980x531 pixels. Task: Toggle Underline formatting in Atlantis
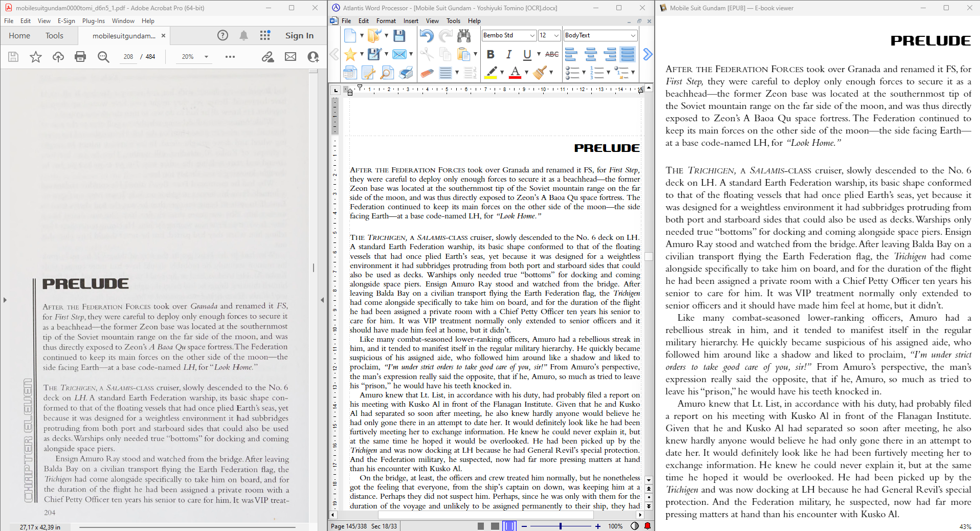(x=527, y=54)
